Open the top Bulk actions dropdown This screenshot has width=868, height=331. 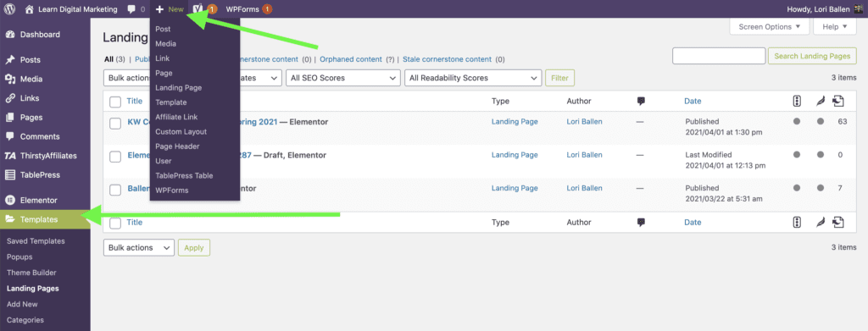(x=127, y=78)
